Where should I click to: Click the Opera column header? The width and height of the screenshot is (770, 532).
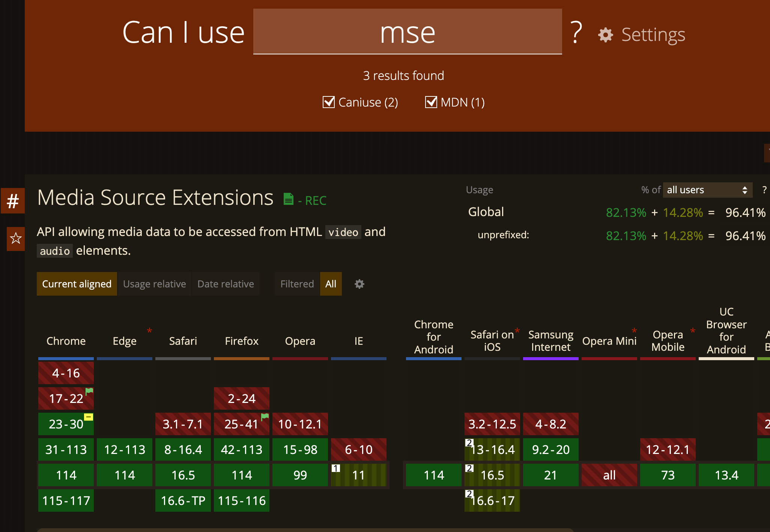(300, 341)
